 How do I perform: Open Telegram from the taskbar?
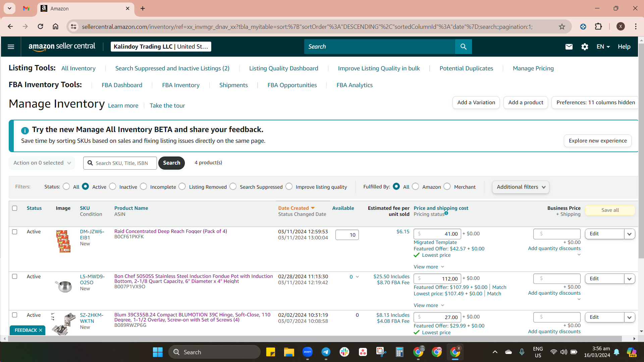click(x=326, y=352)
